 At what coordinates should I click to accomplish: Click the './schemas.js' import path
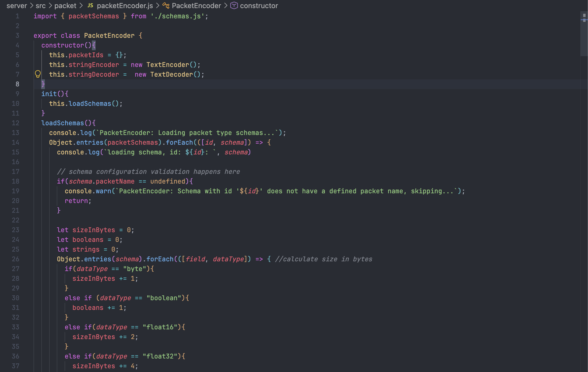coord(178,16)
